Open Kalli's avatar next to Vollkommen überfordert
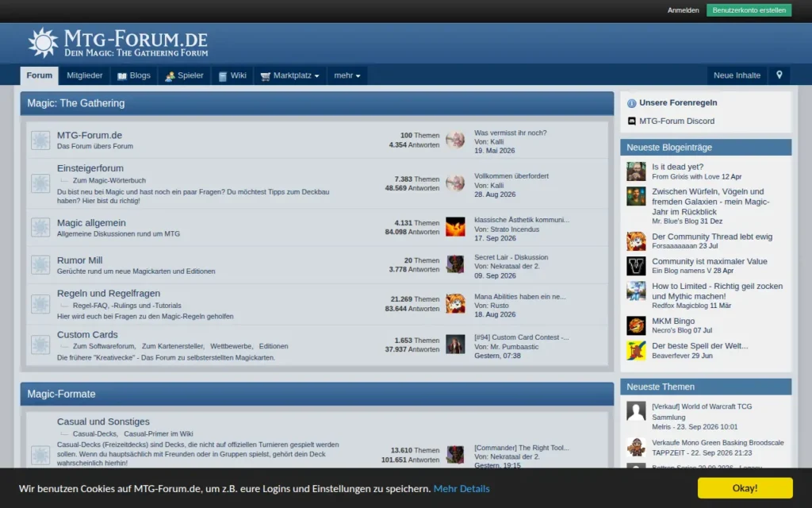Viewport: 812px width, 508px height. point(455,183)
